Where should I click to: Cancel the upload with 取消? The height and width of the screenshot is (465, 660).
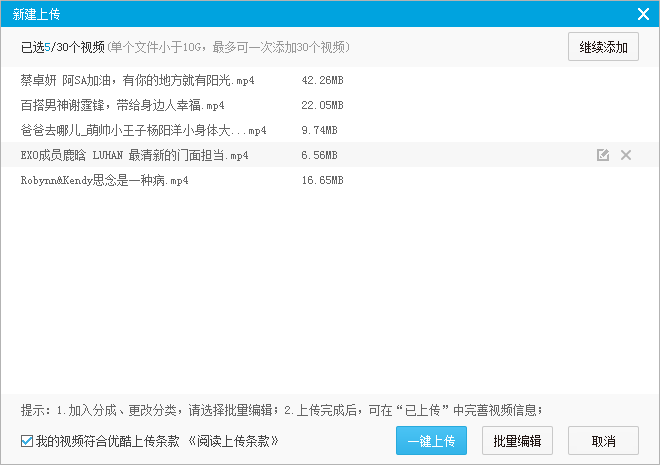coord(603,441)
